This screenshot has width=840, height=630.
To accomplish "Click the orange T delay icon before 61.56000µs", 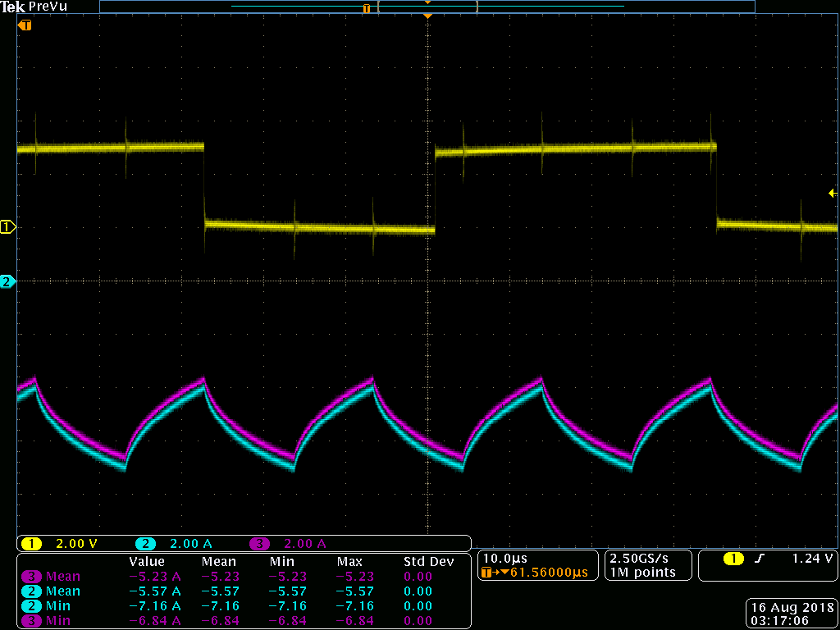I will click(x=486, y=573).
